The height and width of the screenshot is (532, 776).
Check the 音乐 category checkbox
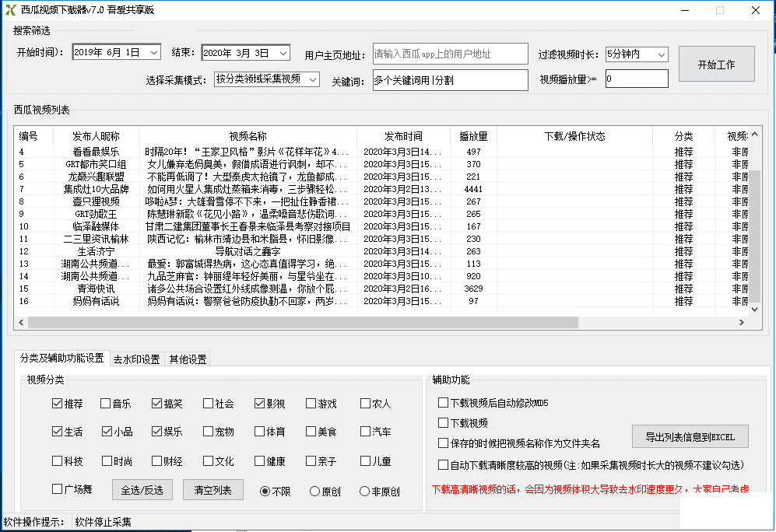click(105, 404)
